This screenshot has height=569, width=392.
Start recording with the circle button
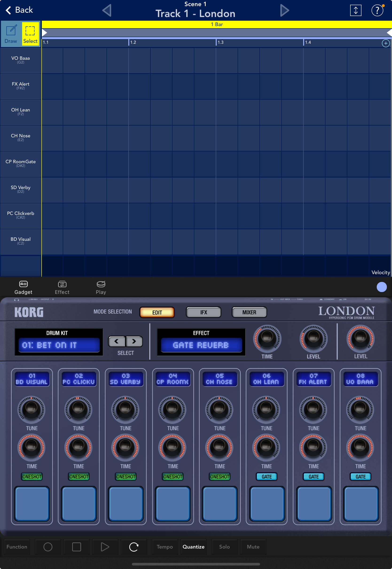(x=48, y=547)
